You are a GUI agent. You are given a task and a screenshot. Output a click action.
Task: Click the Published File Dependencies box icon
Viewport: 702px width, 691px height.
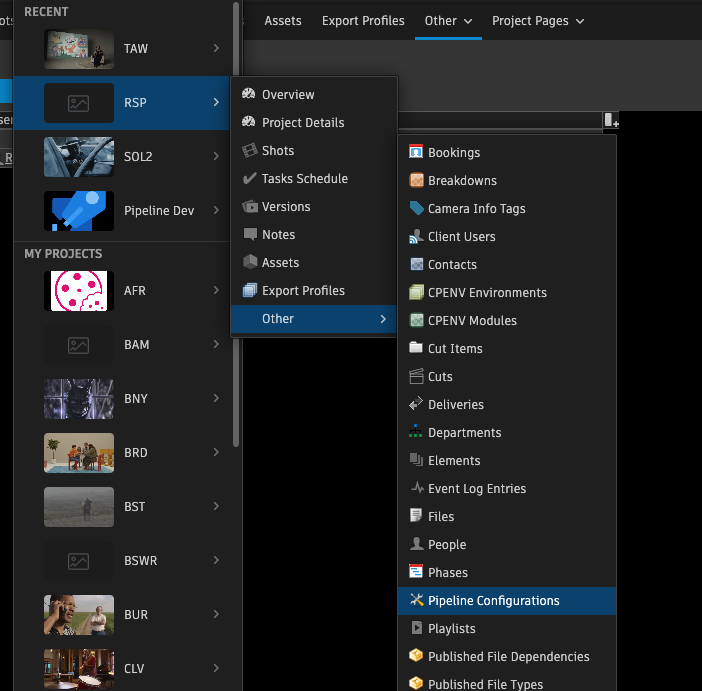pyautogui.click(x=417, y=657)
